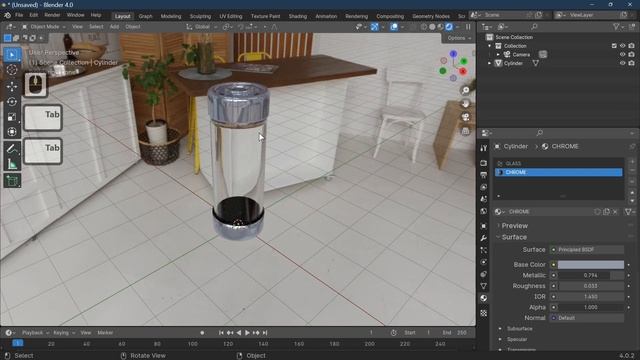
Task: Open the viewport Add menu
Action: click(114, 27)
